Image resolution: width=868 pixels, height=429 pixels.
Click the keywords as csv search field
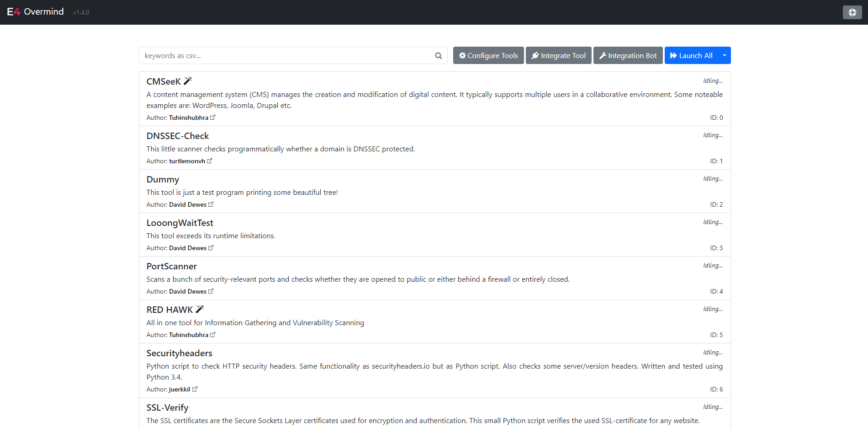click(x=288, y=55)
